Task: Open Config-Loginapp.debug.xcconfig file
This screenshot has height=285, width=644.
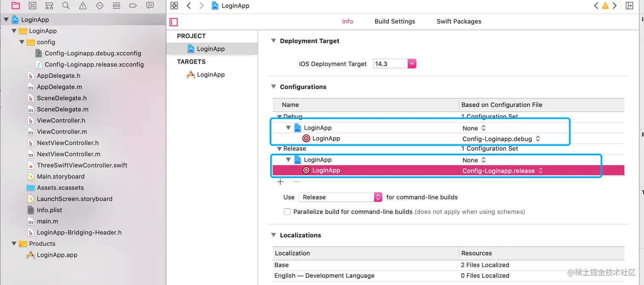Action: tap(93, 53)
